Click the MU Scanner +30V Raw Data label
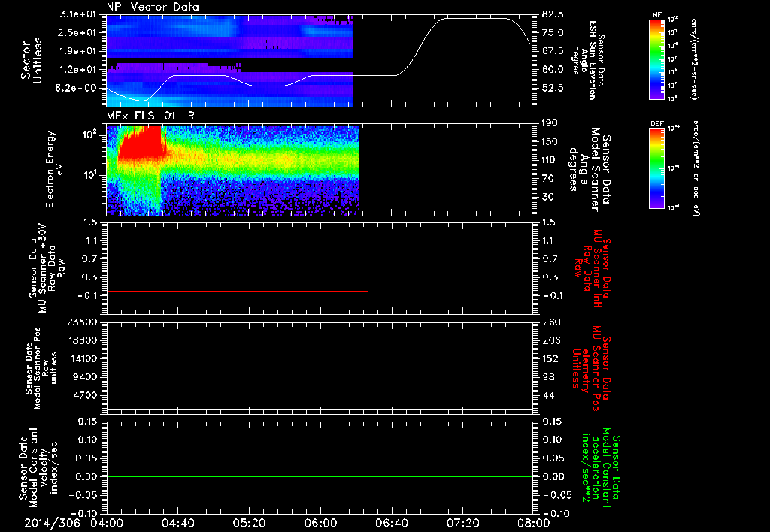770x532 pixels. coord(46,268)
